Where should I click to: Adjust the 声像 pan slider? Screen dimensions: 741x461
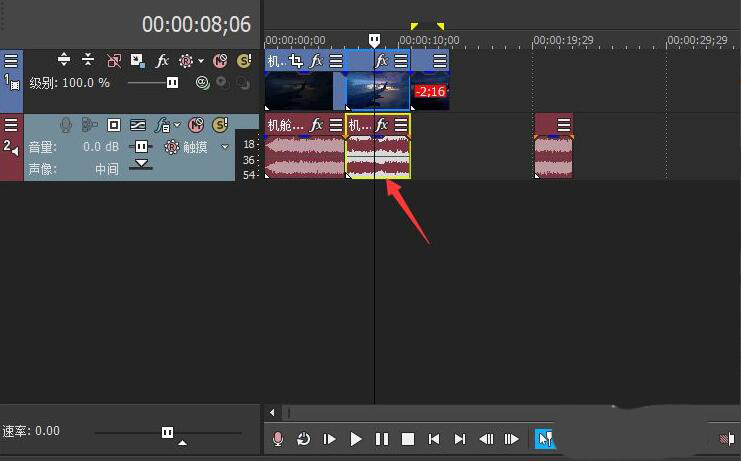141,164
